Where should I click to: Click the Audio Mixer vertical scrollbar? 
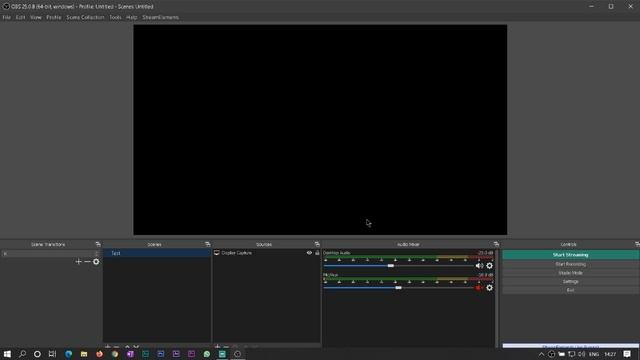496,298
